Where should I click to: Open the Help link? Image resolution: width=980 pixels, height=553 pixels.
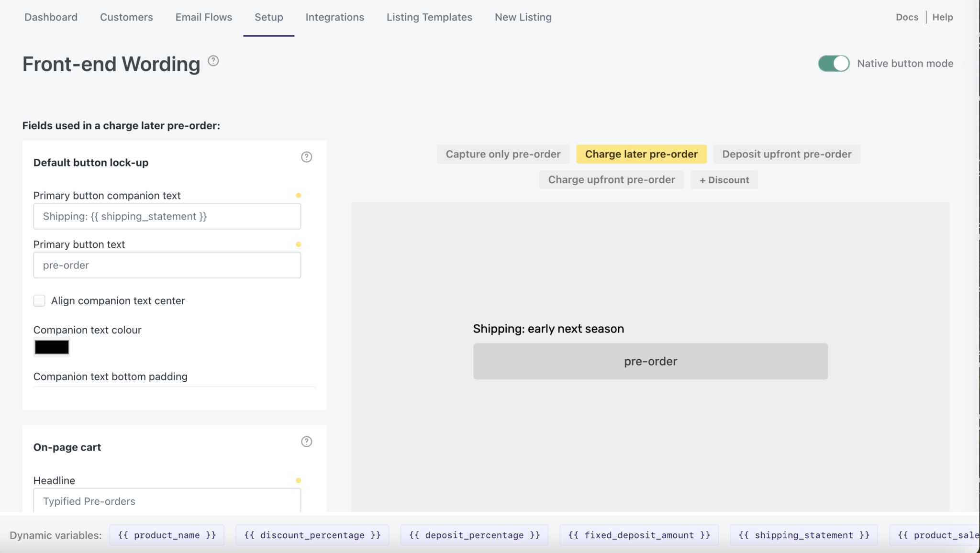pos(942,17)
